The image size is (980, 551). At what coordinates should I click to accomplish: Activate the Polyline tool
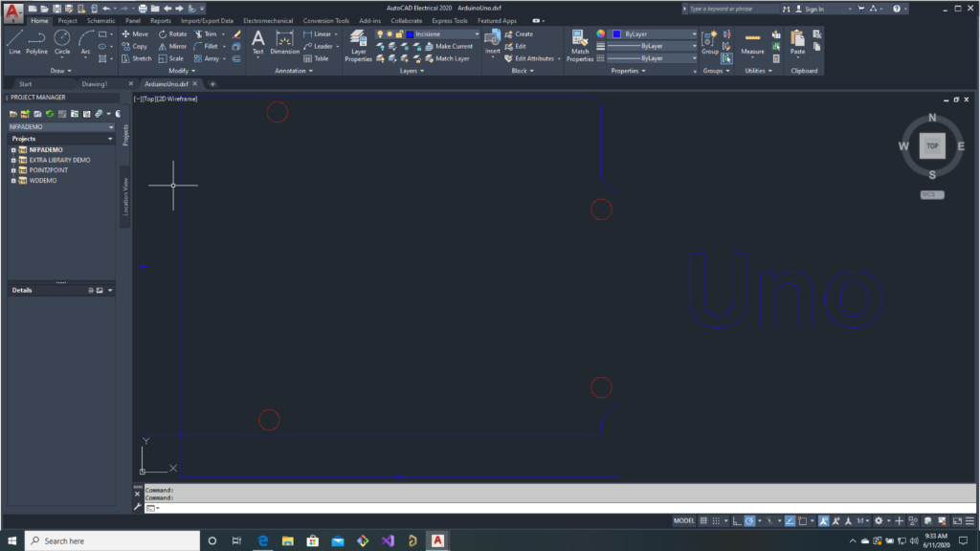[x=36, y=41]
